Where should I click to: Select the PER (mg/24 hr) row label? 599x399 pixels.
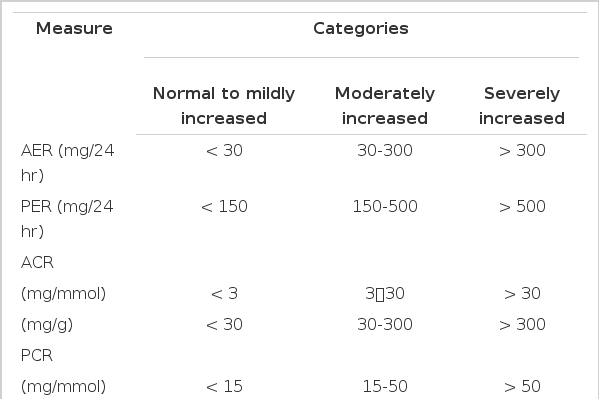(67, 219)
